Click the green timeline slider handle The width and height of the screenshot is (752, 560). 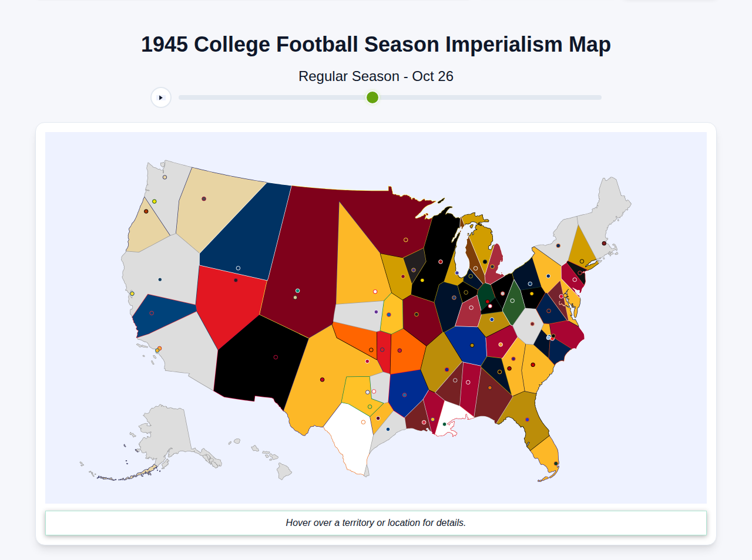click(x=372, y=97)
